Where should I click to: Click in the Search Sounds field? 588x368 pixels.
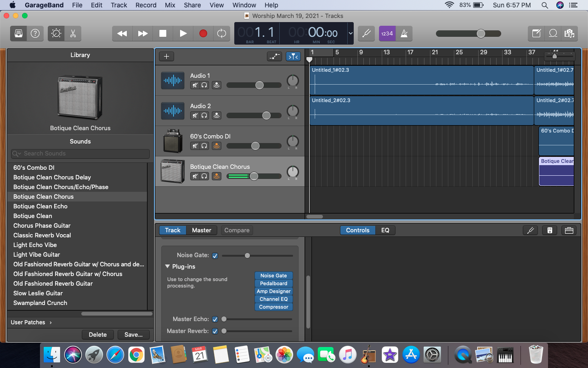tap(80, 154)
